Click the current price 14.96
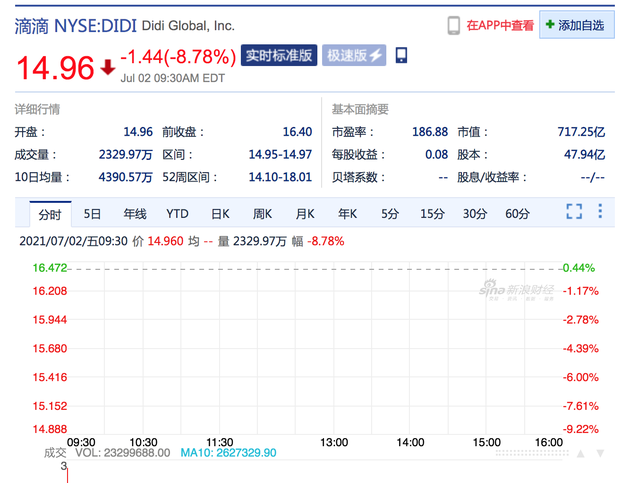The width and height of the screenshot is (630, 483). pyautogui.click(x=55, y=68)
